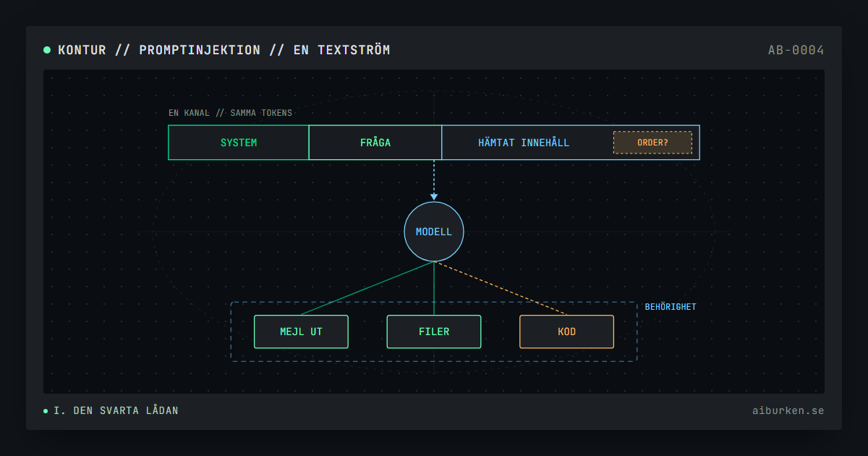This screenshot has width=868, height=456.
Task: Select the MODELL circle node
Action: pyautogui.click(x=434, y=232)
